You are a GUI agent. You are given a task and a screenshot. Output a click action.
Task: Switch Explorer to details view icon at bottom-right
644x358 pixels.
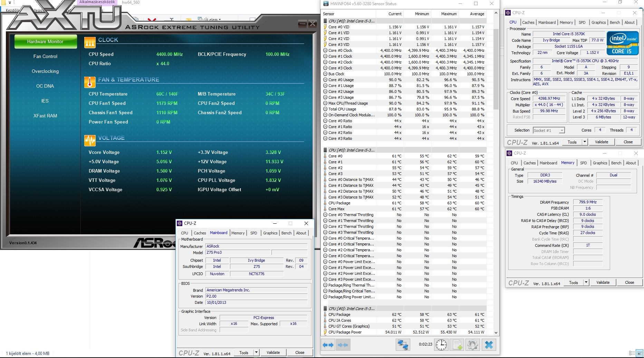[x=632, y=353]
